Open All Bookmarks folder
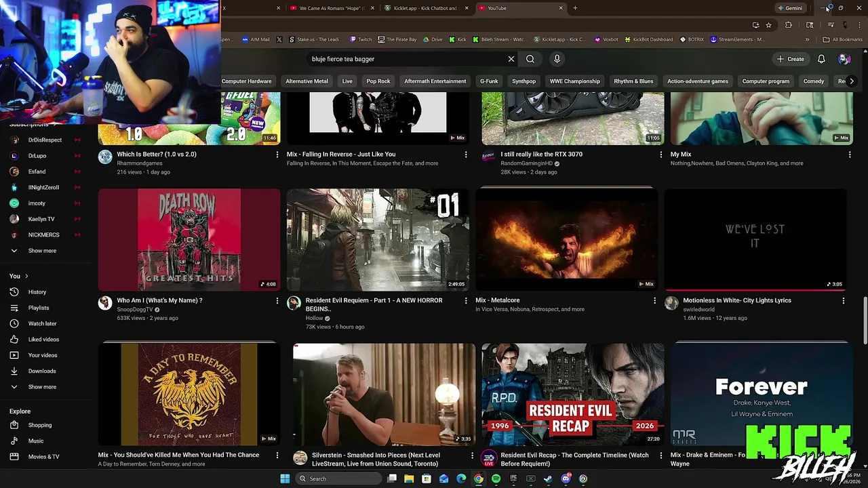Viewport: 868px width, 488px height. click(x=842, y=39)
